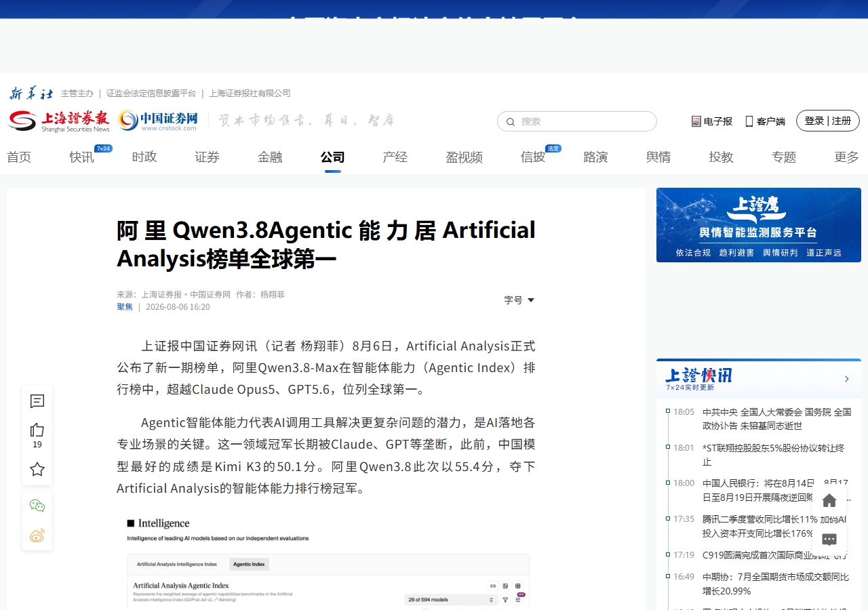
Task: Focus the 搜索 search input field
Action: tap(577, 121)
